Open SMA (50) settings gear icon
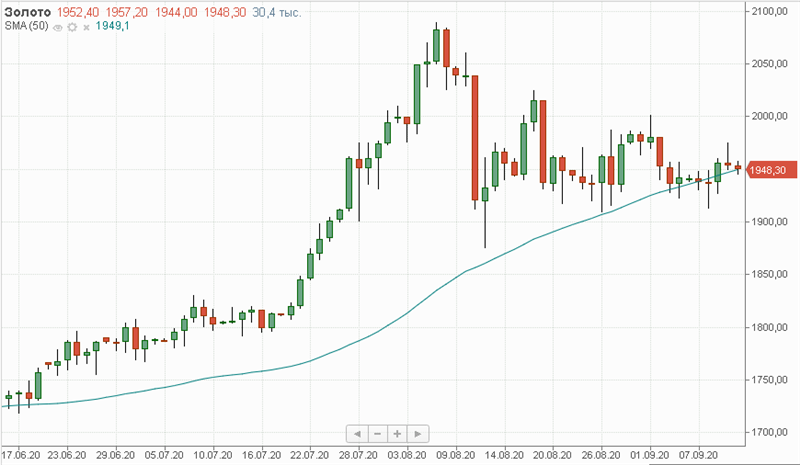This screenshot has height=465, width=800. 72,27
